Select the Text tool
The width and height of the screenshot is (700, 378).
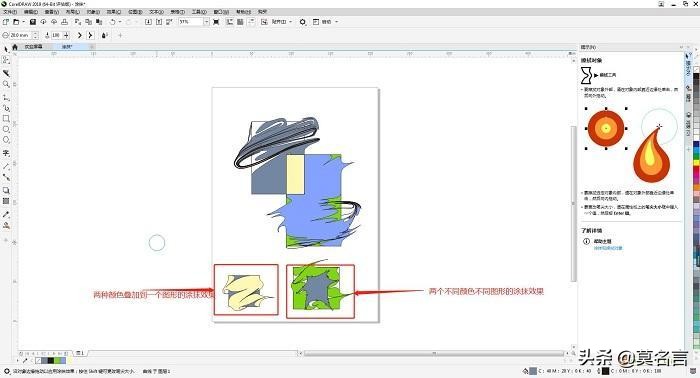click(x=6, y=153)
